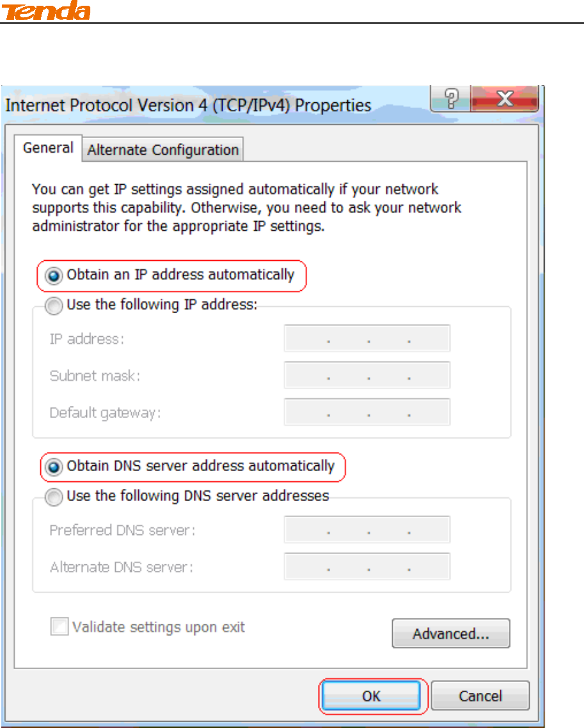Click the Default gateway field
The height and width of the screenshot is (728, 584).
[367, 412]
